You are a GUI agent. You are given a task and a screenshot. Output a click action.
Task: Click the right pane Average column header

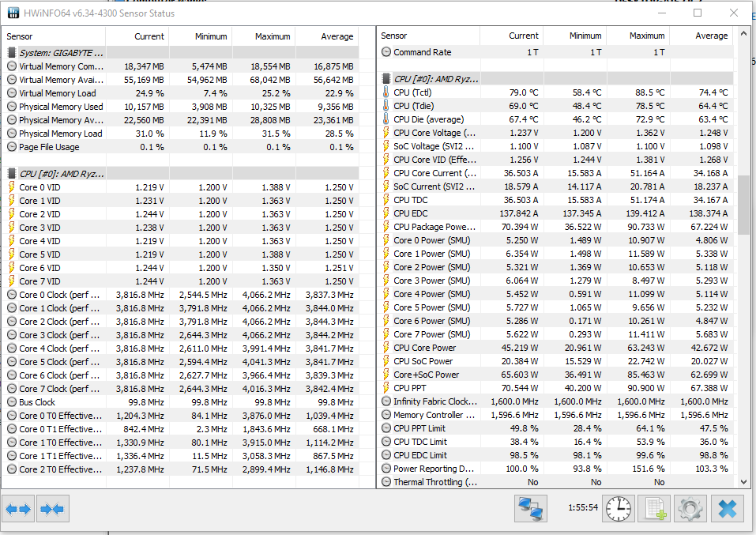pyautogui.click(x=701, y=36)
